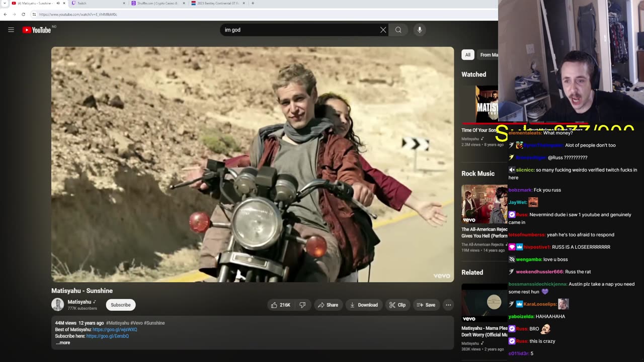
Task: Click 'Rock Music' section heading
Action: pyautogui.click(x=478, y=173)
